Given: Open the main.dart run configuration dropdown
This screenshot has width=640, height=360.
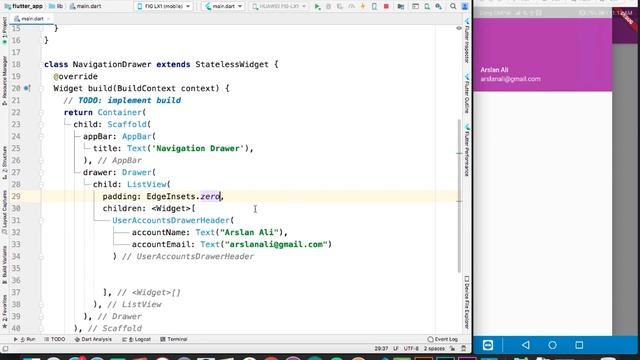Looking at the screenshot, I should 223,7.
